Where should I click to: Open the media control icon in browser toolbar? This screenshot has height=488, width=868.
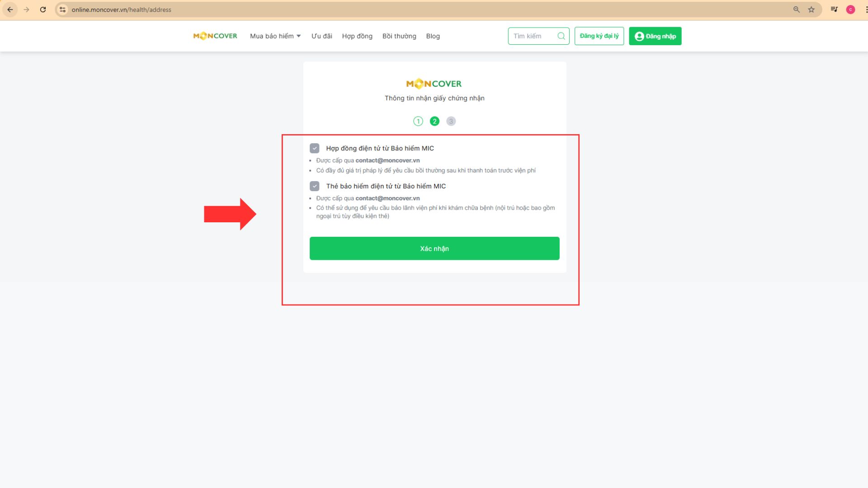(x=834, y=9)
